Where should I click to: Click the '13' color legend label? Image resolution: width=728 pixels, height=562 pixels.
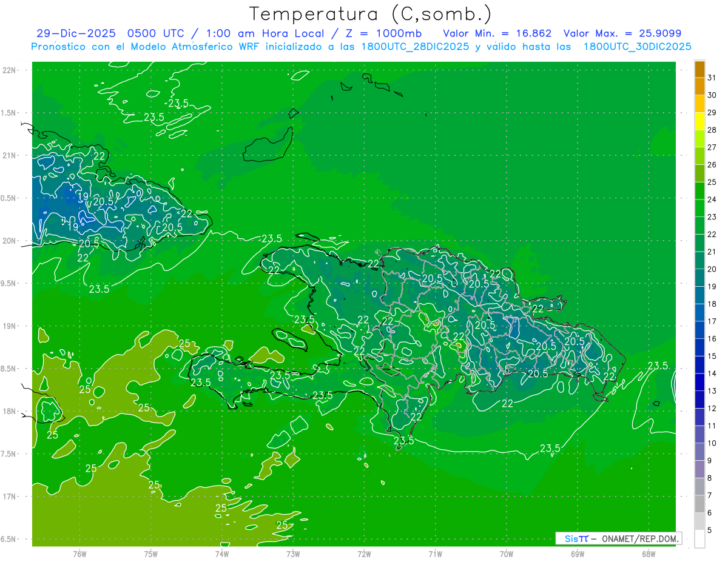pos(712,391)
